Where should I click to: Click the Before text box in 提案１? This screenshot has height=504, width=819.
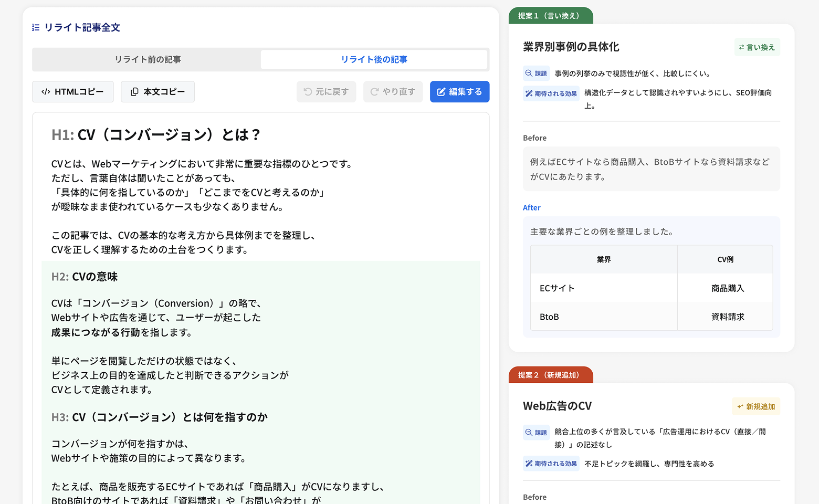[651, 169]
